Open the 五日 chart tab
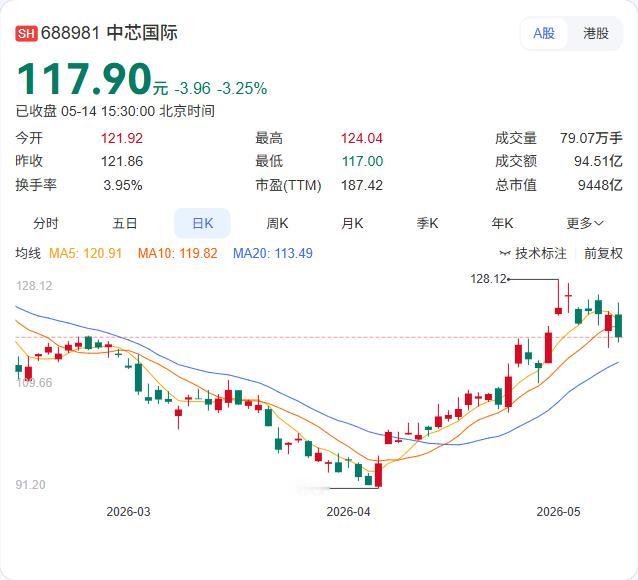 coord(125,223)
